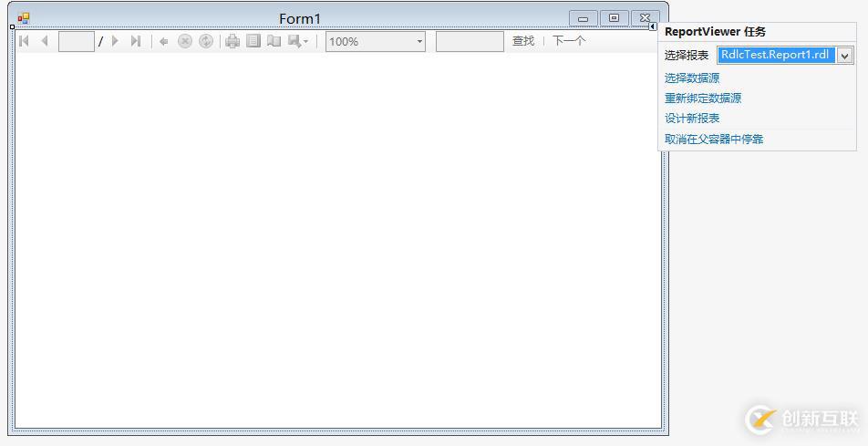Collapse the ReportViewer smart tag arrow
Viewport: 868px width, 446px height.
pyautogui.click(x=653, y=26)
